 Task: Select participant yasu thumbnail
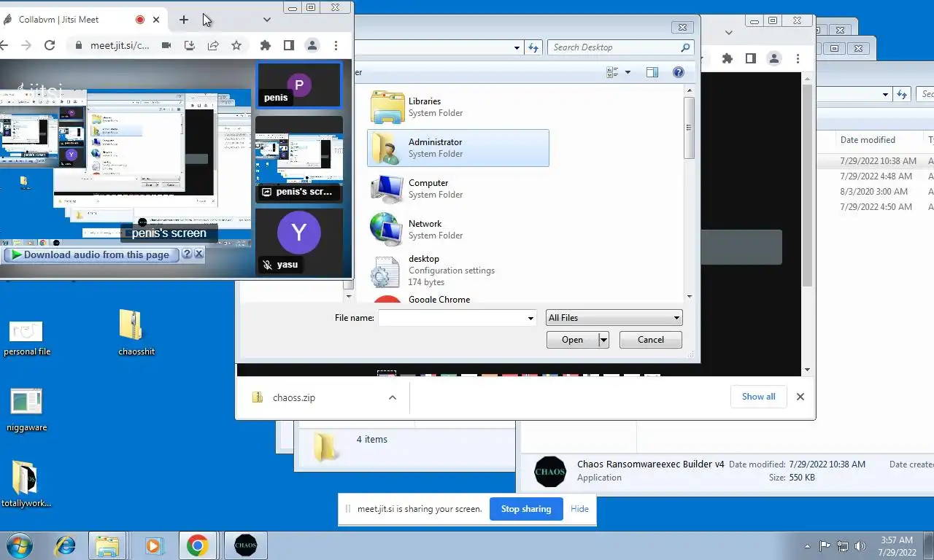[x=299, y=241]
